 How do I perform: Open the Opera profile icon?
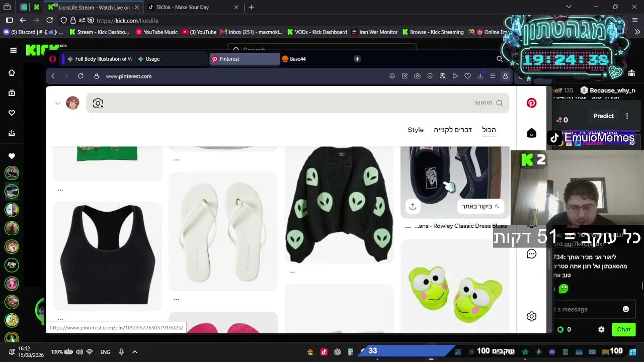(505, 76)
